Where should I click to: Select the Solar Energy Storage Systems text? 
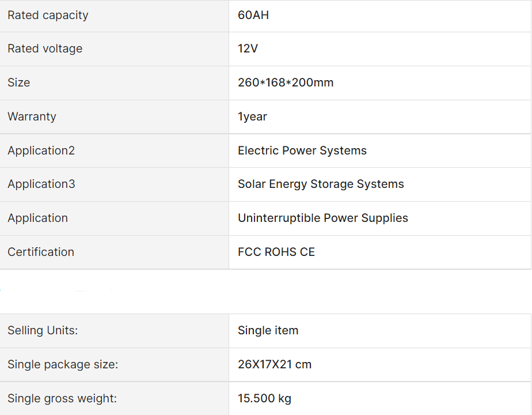[321, 184]
